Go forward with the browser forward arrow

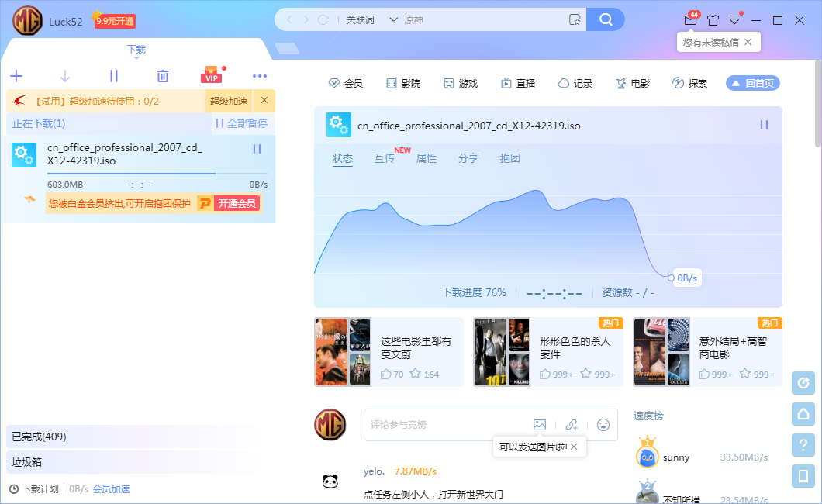click(x=306, y=20)
